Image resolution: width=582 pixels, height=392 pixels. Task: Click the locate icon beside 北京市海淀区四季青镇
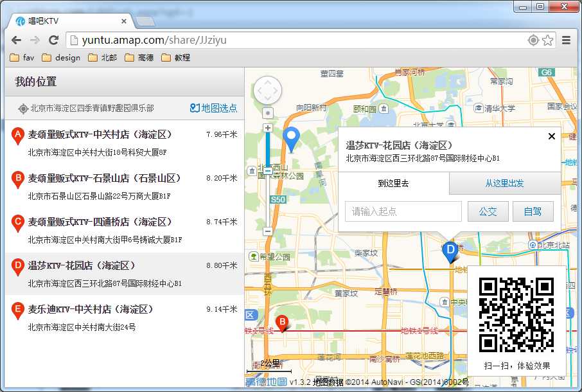coord(23,109)
